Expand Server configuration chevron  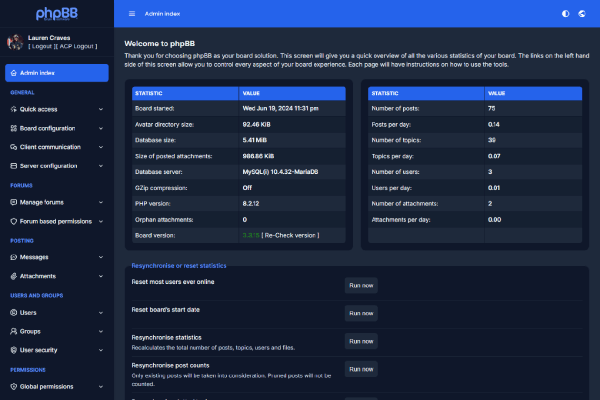point(101,166)
